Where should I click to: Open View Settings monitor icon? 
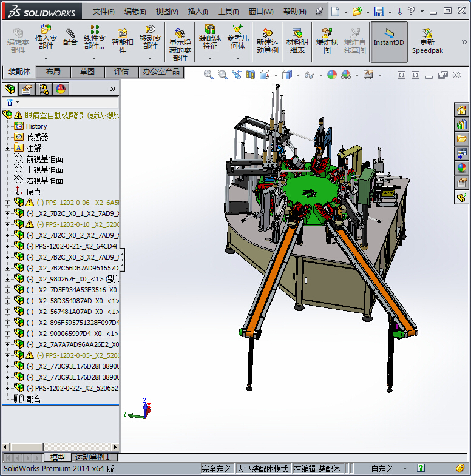(368, 75)
